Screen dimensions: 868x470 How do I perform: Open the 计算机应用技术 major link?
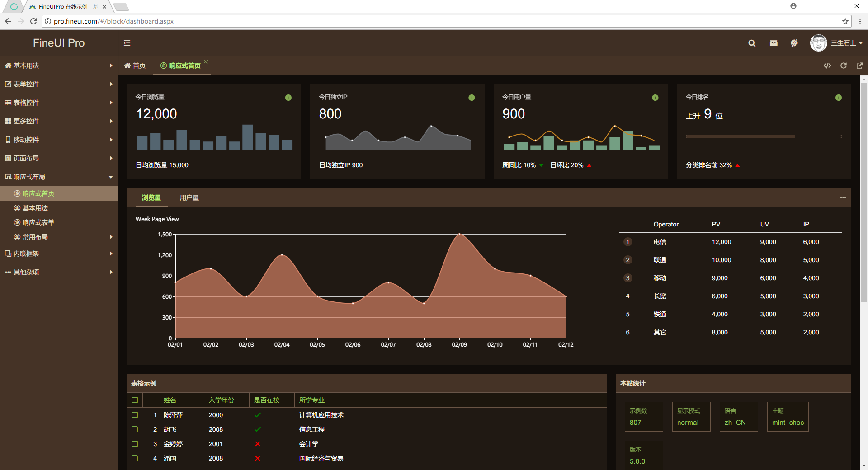(x=321, y=415)
